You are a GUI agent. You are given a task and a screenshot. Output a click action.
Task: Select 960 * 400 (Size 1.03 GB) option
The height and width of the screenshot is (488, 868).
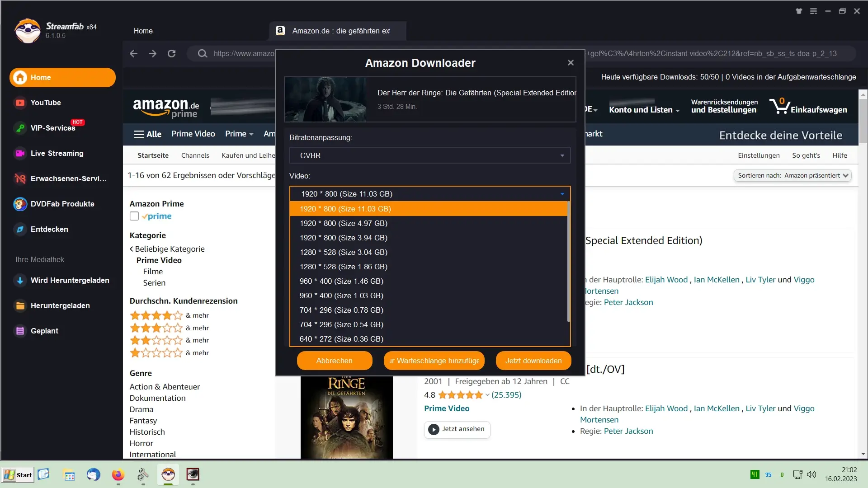(x=429, y=296)
